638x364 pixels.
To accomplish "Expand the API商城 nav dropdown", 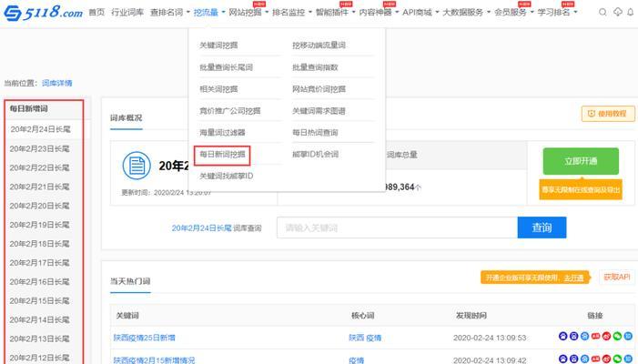I will (x=420, y=12).
